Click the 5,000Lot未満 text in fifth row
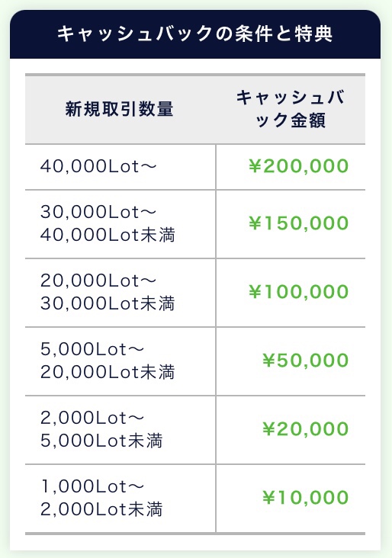The image size is (392, 558). point(101,441)
